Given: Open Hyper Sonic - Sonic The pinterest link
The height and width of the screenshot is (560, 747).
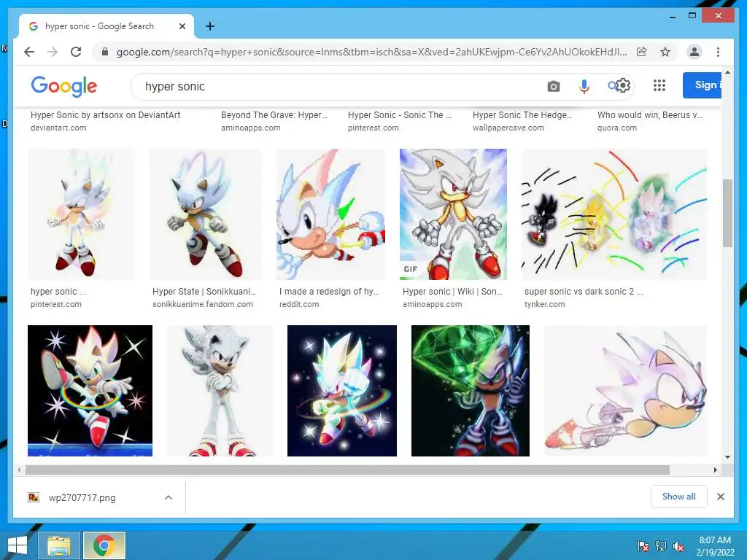Looking at the screenshot, I should click(x=399, y=114).
